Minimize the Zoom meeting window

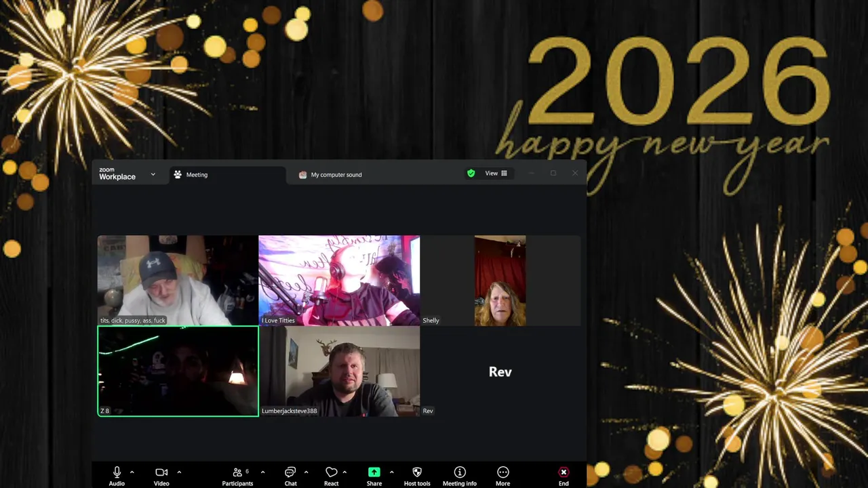(x=532, y=174)
